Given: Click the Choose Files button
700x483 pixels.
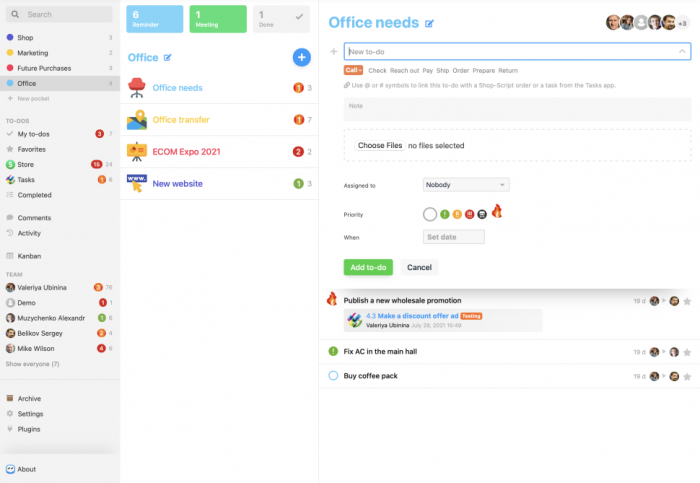Looking at the screenshot, I should pyautogui.click(x=380, y=146).
